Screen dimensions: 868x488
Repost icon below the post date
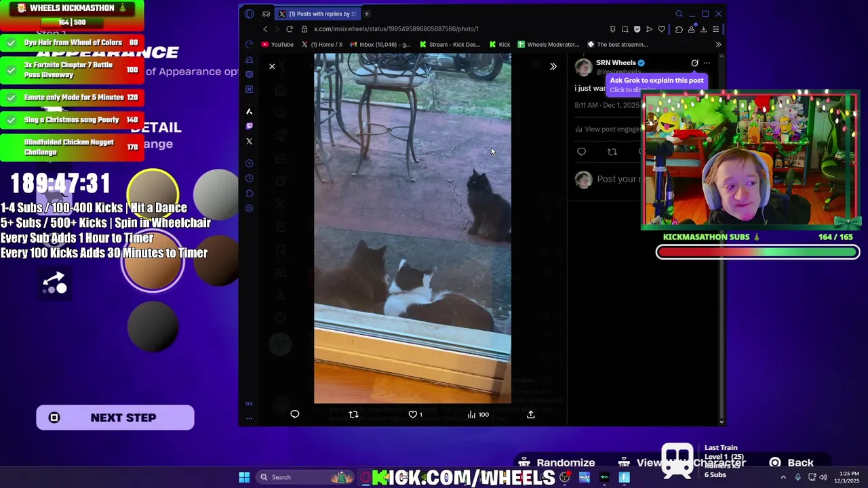click(612, 152)
